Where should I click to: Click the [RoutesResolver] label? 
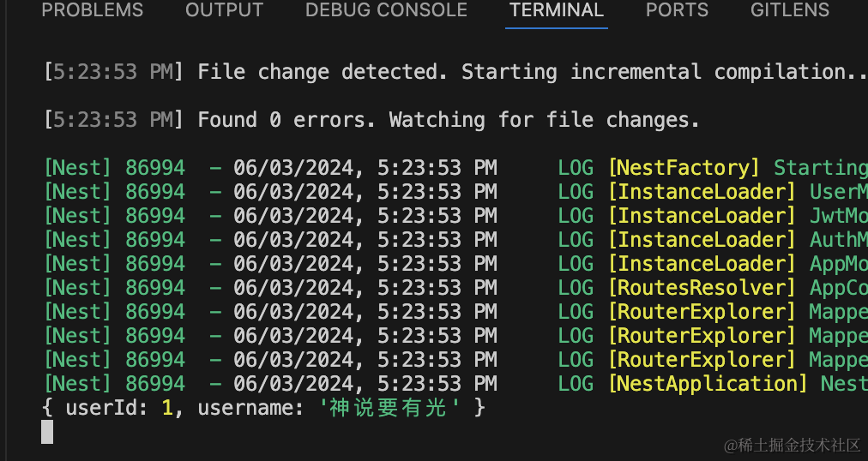point(702,288)
